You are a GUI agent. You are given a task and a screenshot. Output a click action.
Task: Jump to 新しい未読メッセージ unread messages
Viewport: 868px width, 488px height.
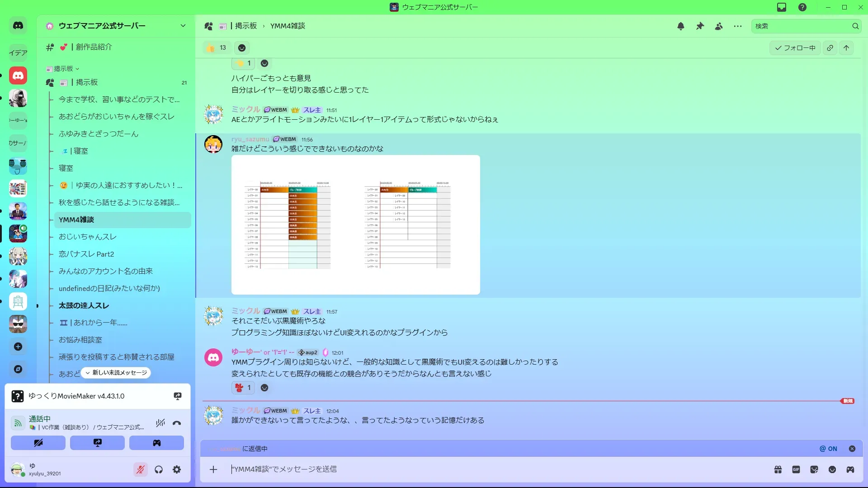tap(116, 373)
